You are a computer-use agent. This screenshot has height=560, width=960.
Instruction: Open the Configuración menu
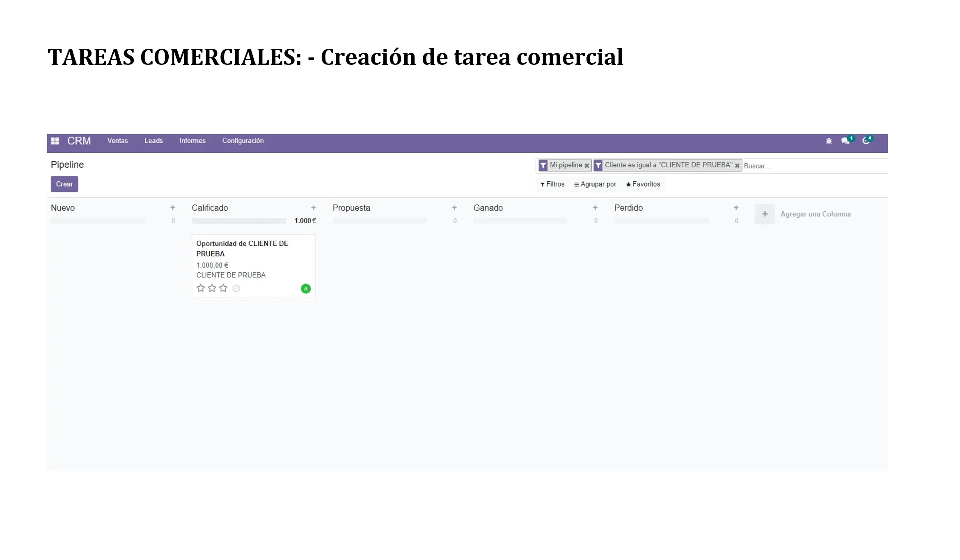[243, 141]
